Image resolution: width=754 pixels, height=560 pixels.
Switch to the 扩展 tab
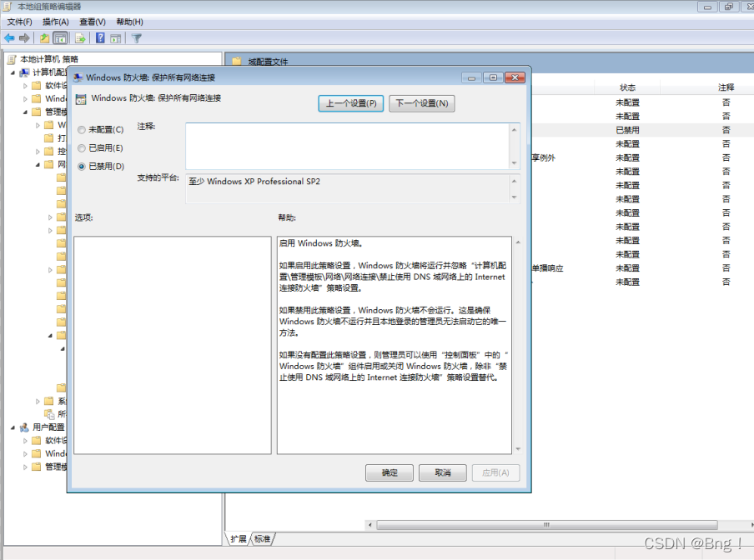pos(238,539)
